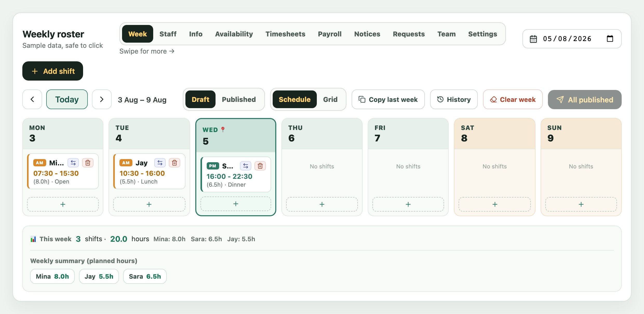
Task: Swap Jay's Tuesday Lunch shift
Action: click(x=160, y=163)
